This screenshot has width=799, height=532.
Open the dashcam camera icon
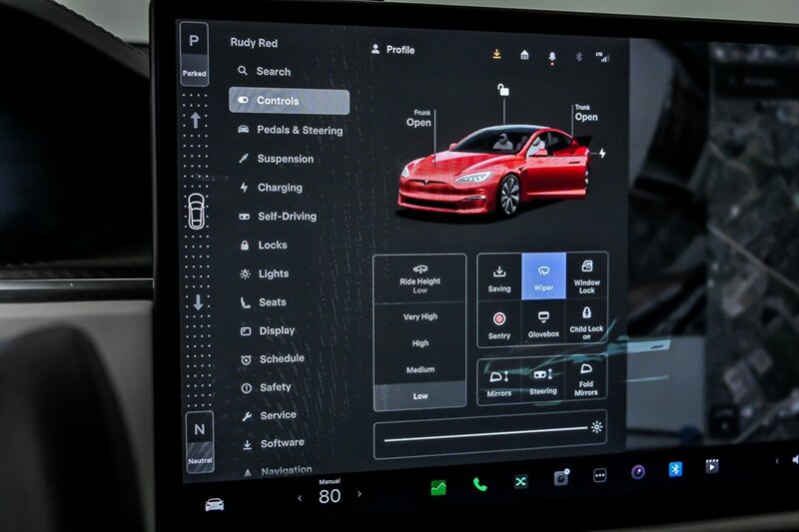(561, 477)
